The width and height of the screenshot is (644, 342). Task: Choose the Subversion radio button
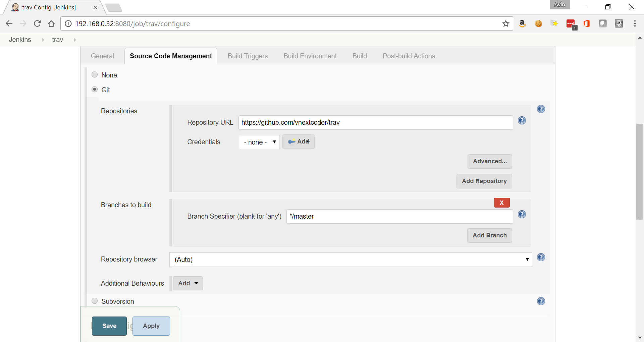tap(95, 301)
